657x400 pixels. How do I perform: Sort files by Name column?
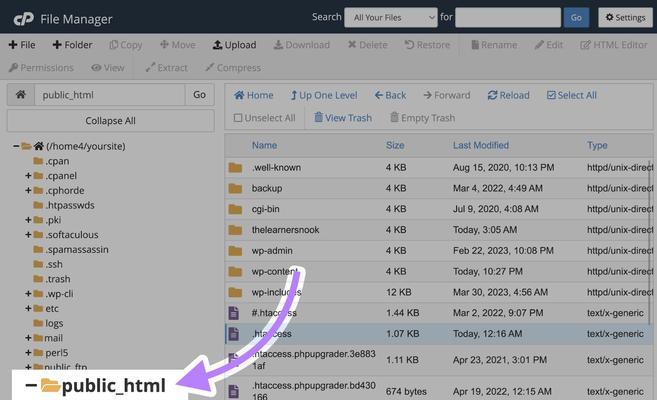tap(264, 145)
